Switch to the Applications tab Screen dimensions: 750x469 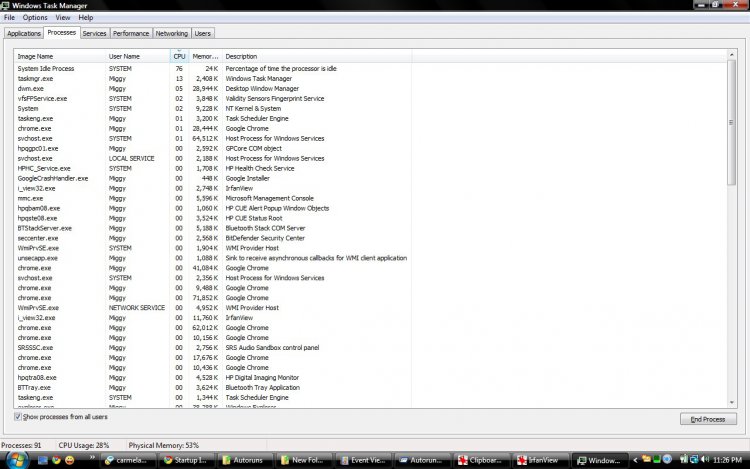point(24,33)
